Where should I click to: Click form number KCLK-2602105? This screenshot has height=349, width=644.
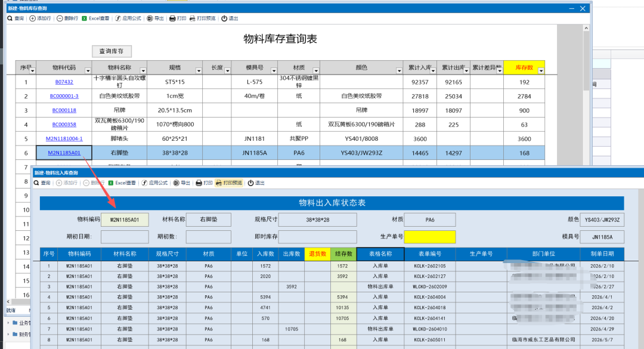(429, 266)
